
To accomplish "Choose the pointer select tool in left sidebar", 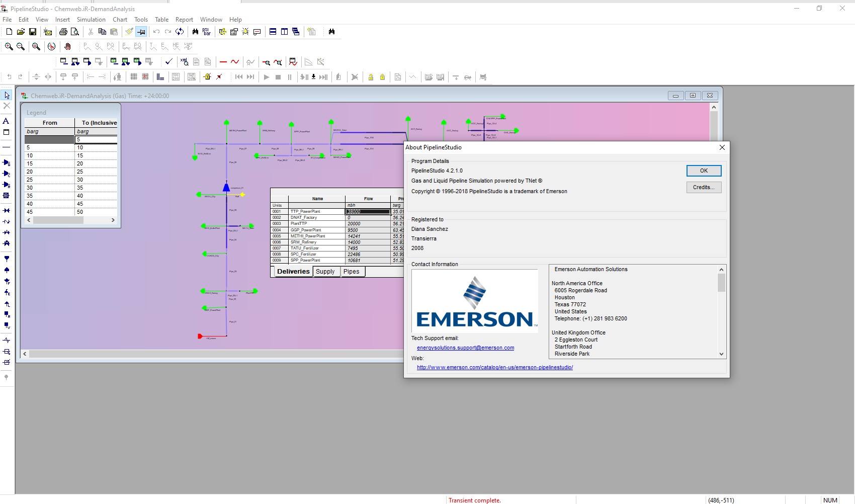I will coord(7,95).
